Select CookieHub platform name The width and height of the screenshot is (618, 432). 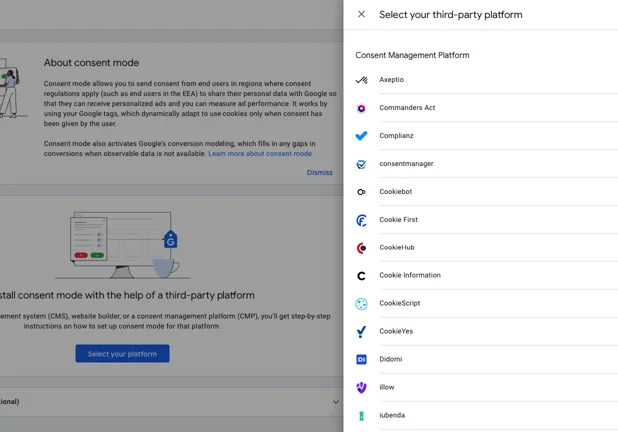coord(397,248)
